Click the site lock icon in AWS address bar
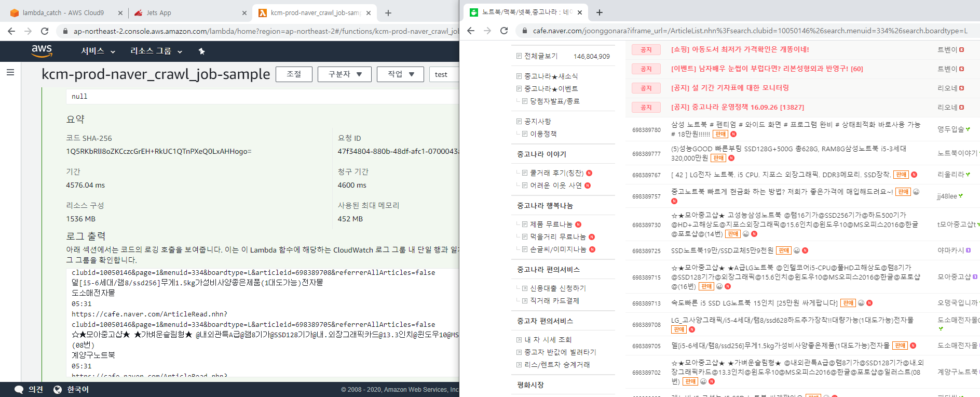Screen dimensions: 980x397 (x=65, y=31)
